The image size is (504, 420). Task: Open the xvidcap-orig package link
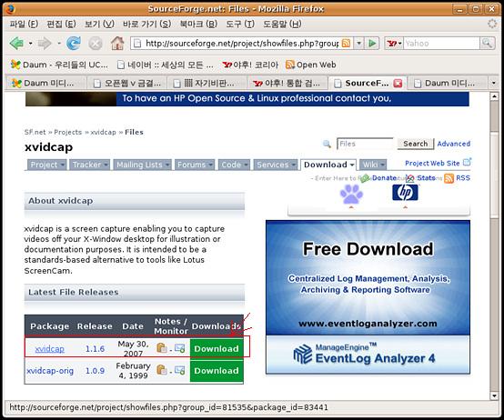coord(50,371)
